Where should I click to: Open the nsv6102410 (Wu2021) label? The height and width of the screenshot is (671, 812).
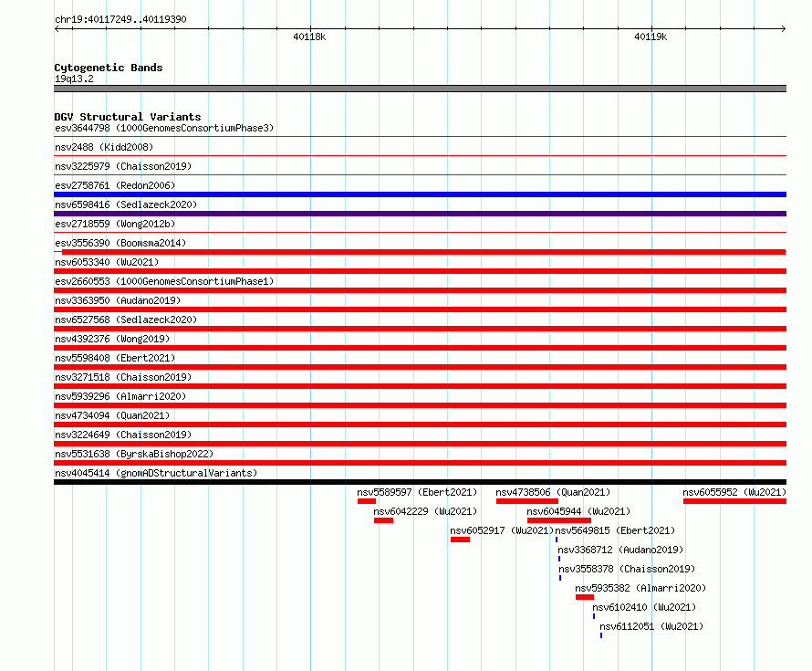pos(644,607)
